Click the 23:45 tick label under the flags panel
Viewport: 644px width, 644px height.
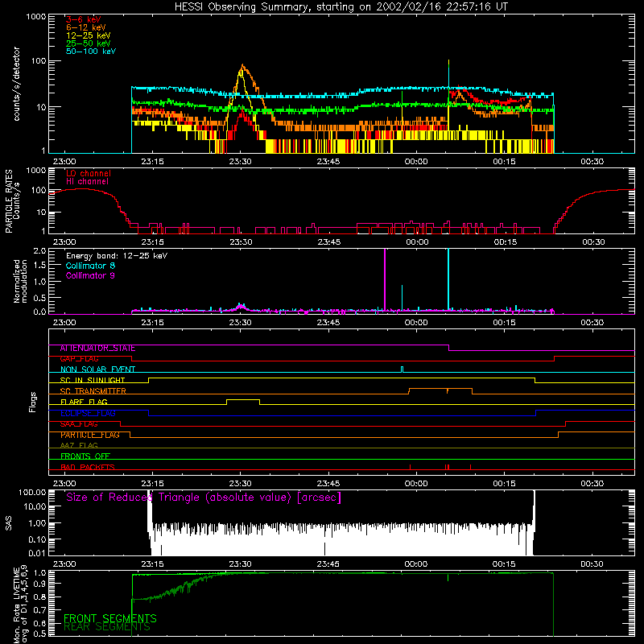coord(328,484)
